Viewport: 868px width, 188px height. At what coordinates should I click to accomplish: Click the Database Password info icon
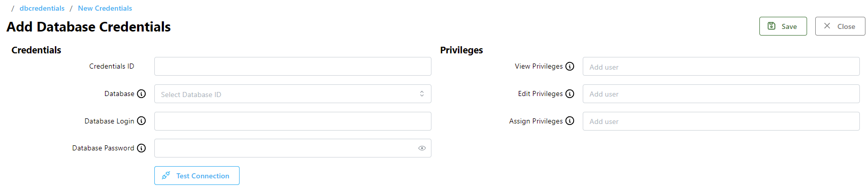[142, 148]
